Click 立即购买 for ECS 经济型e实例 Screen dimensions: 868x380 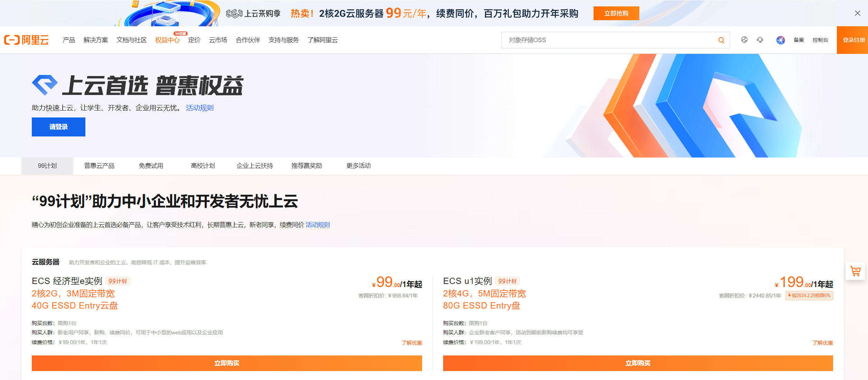(x=227, y=363)
